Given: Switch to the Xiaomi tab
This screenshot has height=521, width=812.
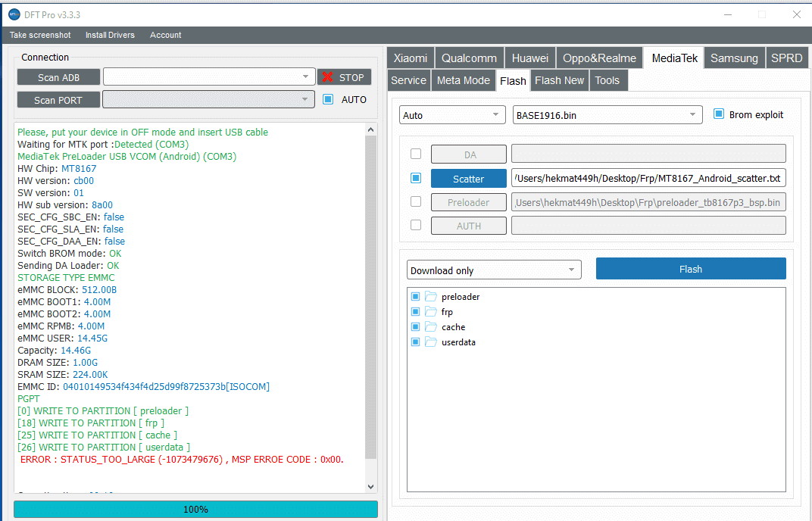Looking at the screenshot, I should (411, 58).
